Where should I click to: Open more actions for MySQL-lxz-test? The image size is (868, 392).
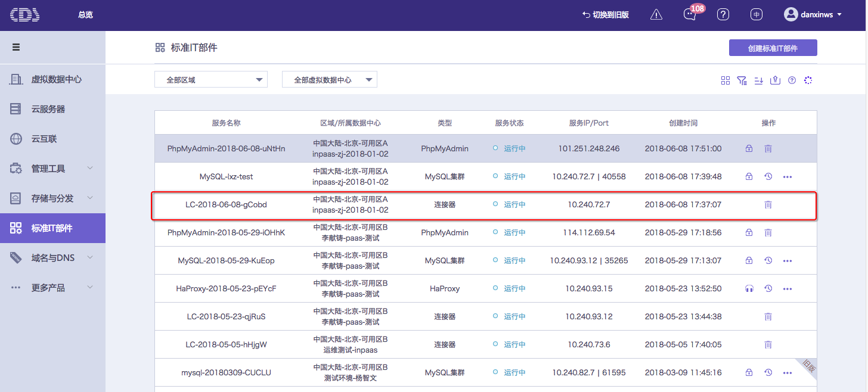coord(788,177)
